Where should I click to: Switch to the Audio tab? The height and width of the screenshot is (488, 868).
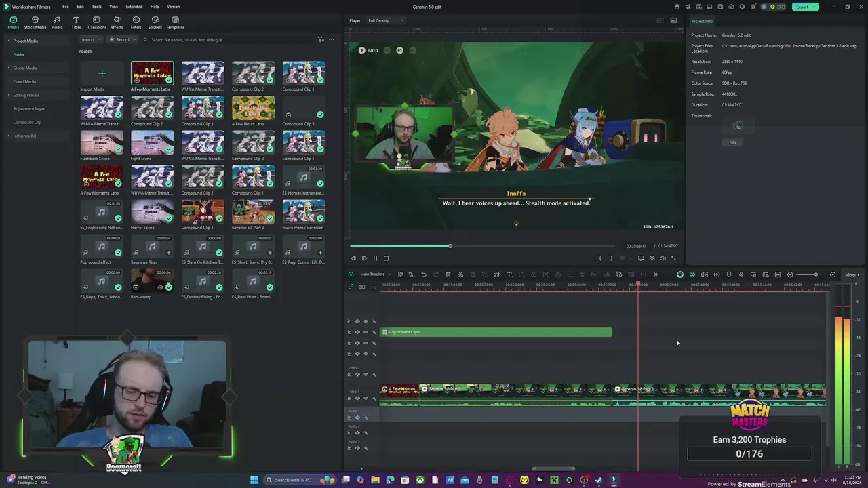pyautogui.click(x=57, y=23)
